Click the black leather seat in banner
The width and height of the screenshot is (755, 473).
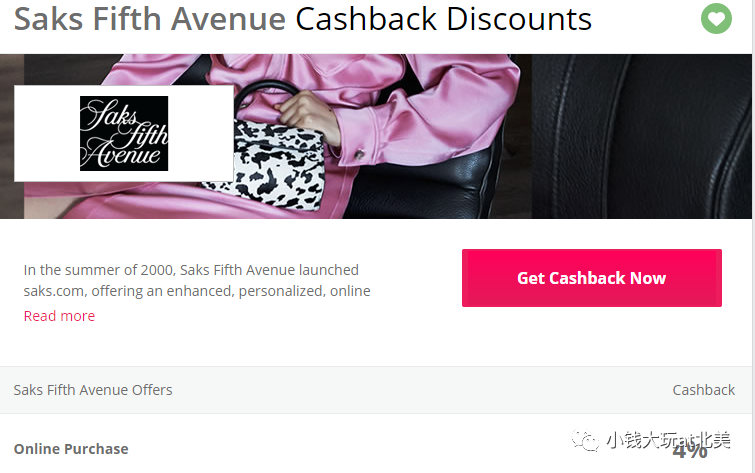pos(640,136)
